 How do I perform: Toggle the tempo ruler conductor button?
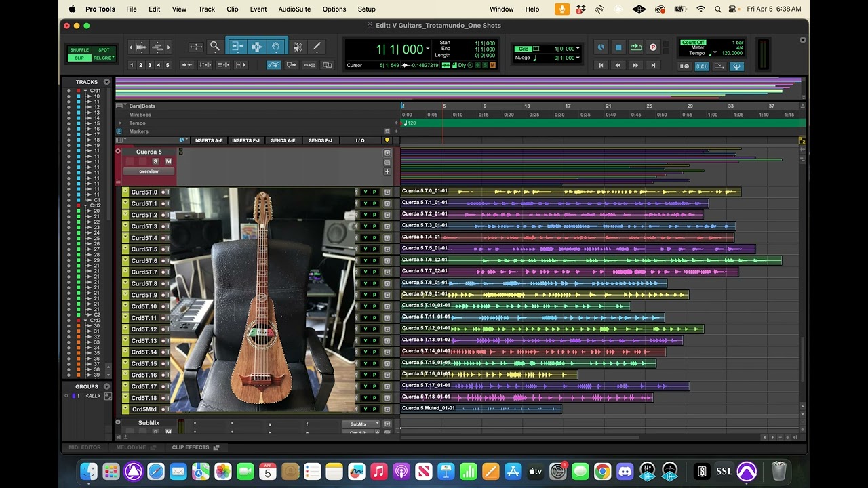[x=736, y=66]
